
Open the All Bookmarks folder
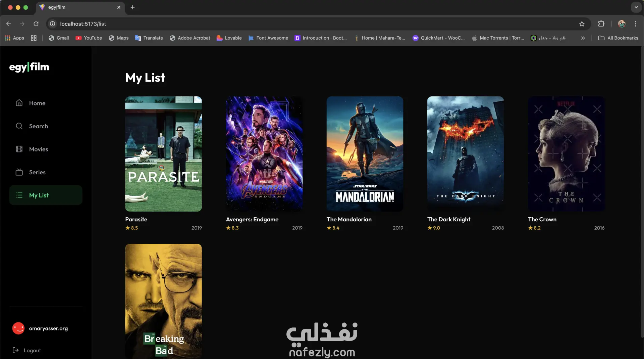[x=619, y=38]
